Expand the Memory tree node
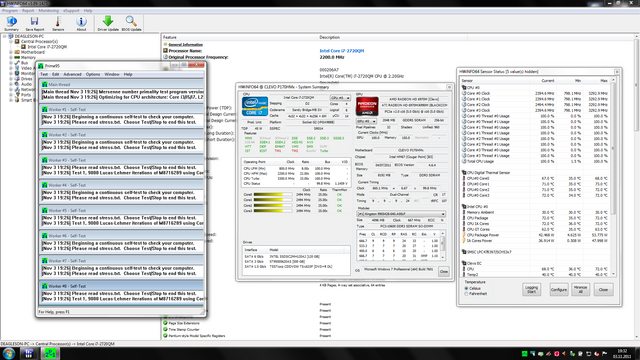Viewport: 640px width, 360px height. (x=11, y=58)
